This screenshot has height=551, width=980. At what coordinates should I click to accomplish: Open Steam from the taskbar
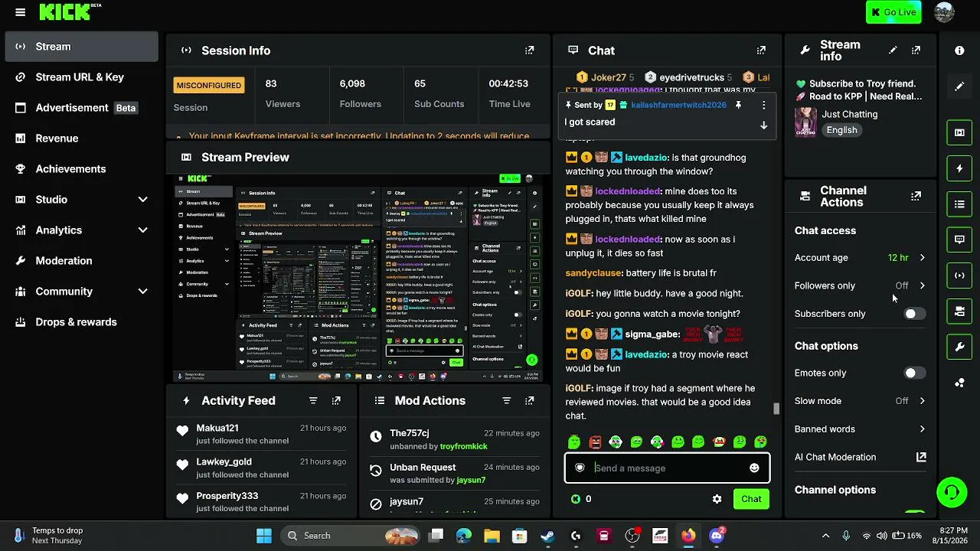coord(547,536)
